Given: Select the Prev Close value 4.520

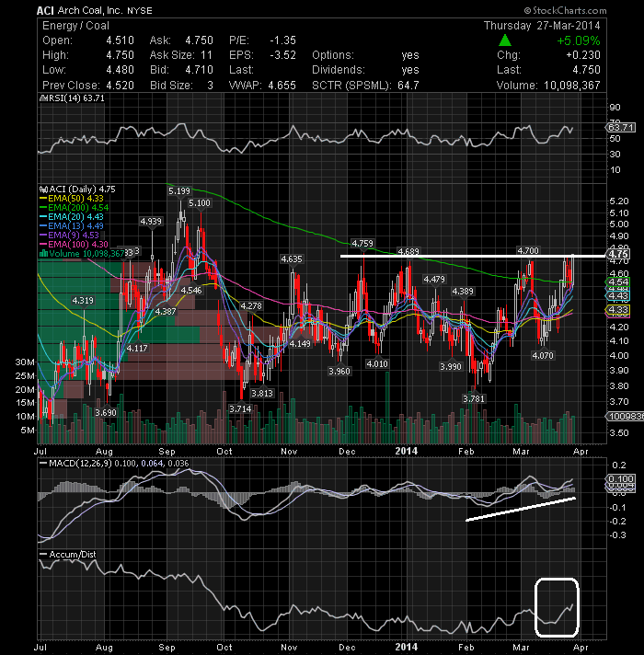Looking at the screenshot, I should [120, 86].
